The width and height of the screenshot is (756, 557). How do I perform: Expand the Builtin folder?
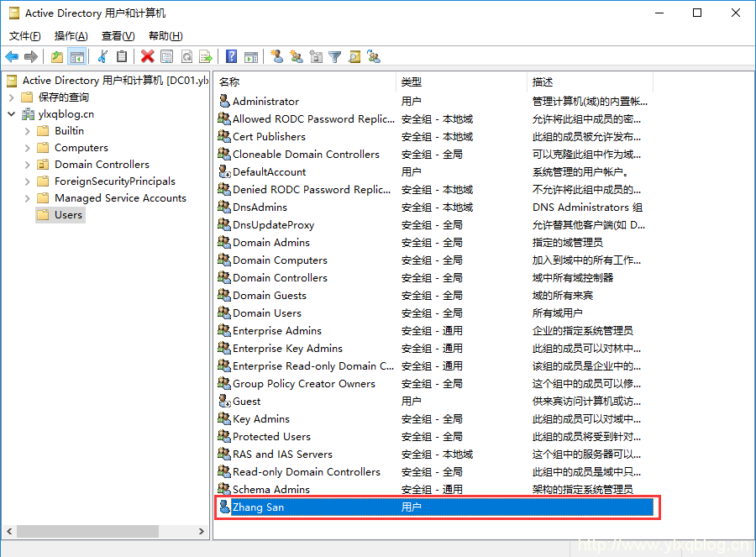pyautogui.click(x=28, y=131)
